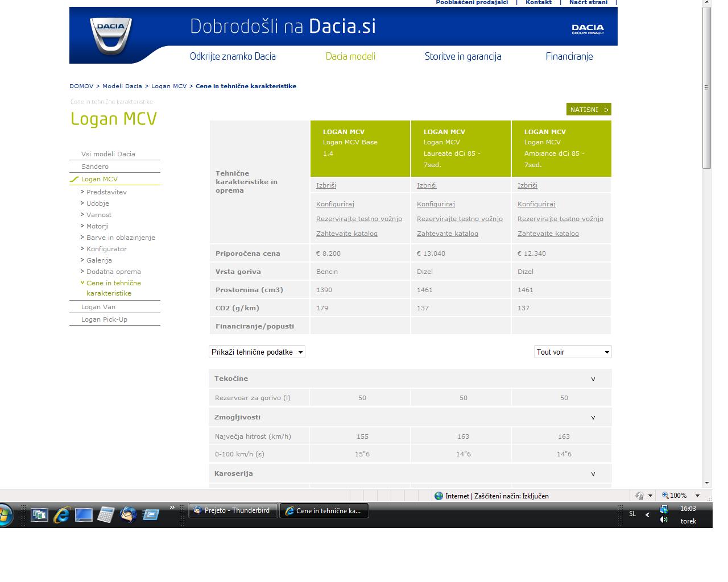
Task: Collapse the Zmogljivosti section
Action: [x=593, y=418]
